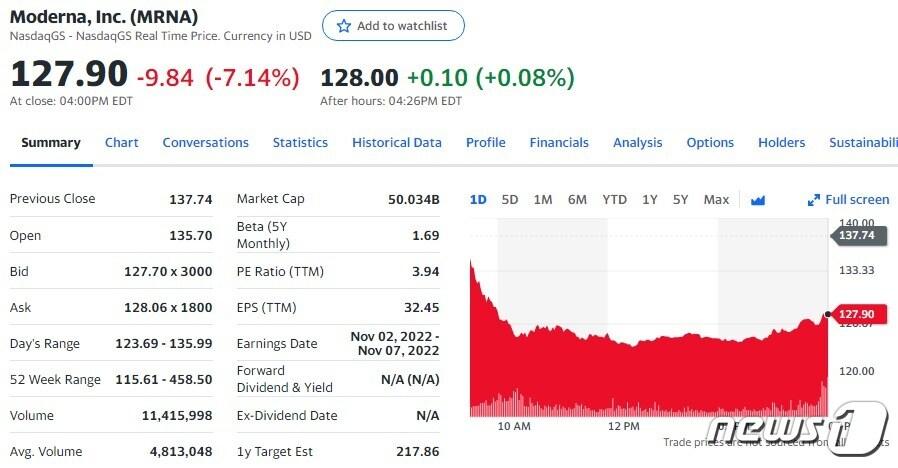This screenshot has width=898, height=468.
Task: Click the star icon on watchlist button
Action: click(x=344, y=26)
